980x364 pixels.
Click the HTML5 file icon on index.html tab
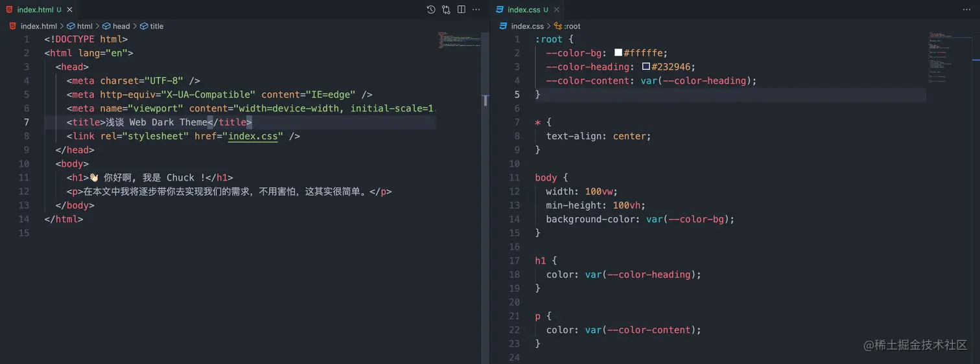[x=9, y=10]
